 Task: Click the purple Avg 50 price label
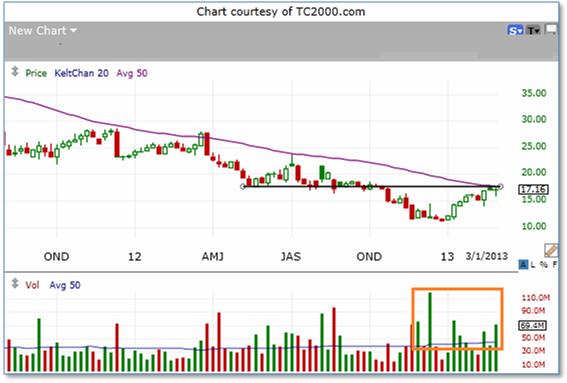pyautogui.click(x=132, y=73)
